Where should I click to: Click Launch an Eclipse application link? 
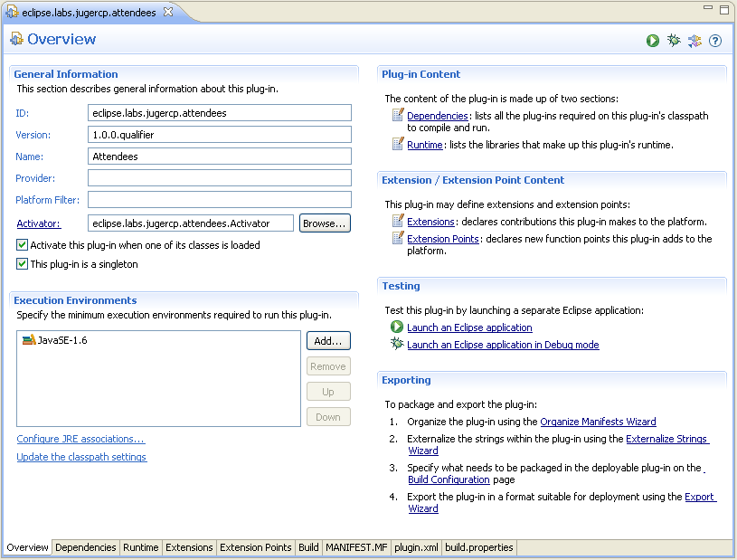click(469, 327)
